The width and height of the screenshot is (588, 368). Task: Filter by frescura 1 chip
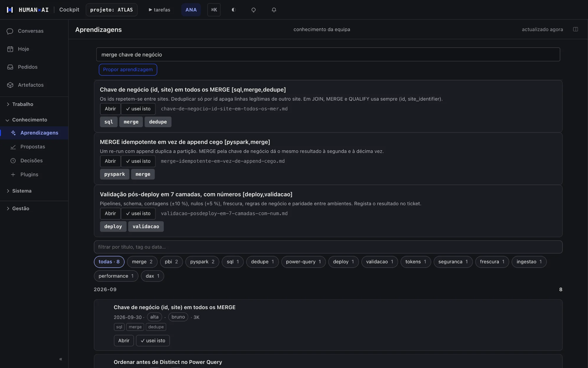coord(492,262)
